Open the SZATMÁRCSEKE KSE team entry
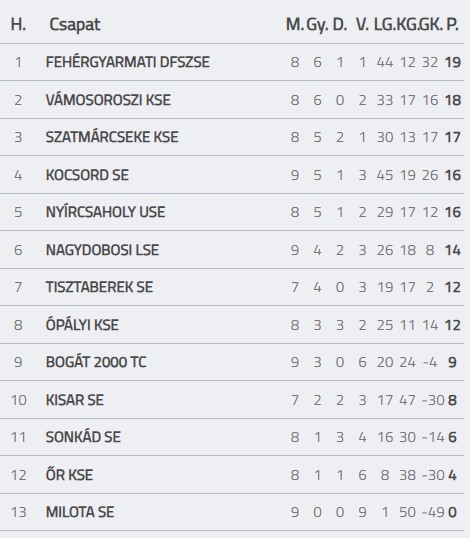Image resolution: width=470 pixels, height=538 pixels. click(x=112, y=137)
